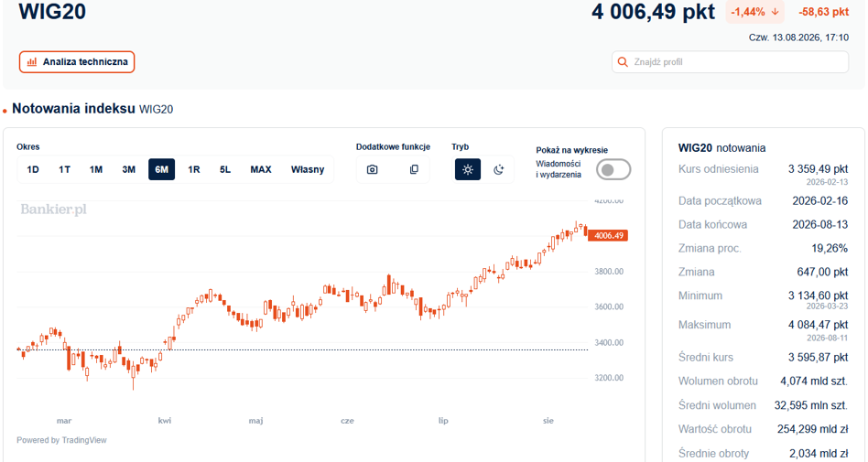Take a chart screenshot with the camera icon
The image size is (868, 462).
[x=372, y=169]
